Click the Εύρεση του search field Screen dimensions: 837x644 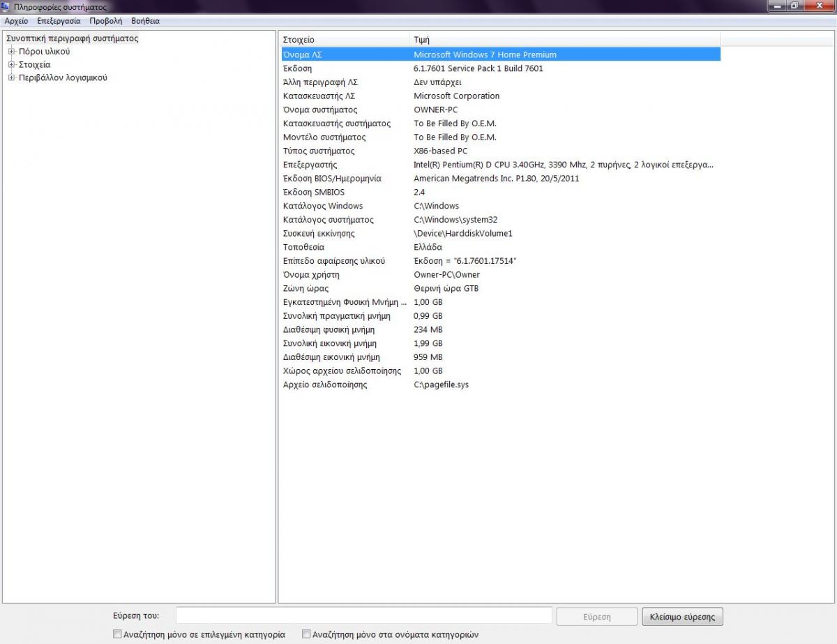pos(364,616)
